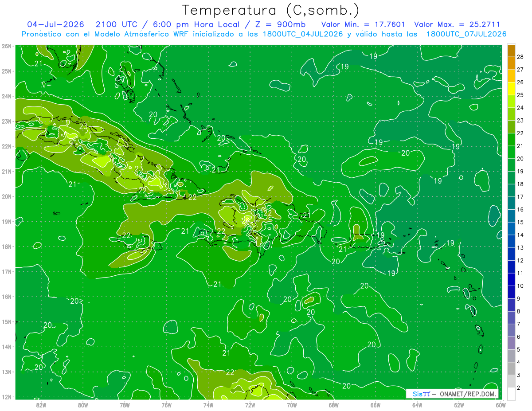Click color scale segment between 15 and 16
This screenshot has height=411, width=532.
click(x=511, y=216)
